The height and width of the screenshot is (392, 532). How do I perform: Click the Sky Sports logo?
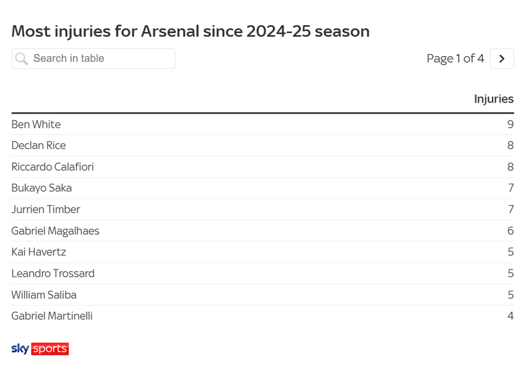click(x=40, y=349)
